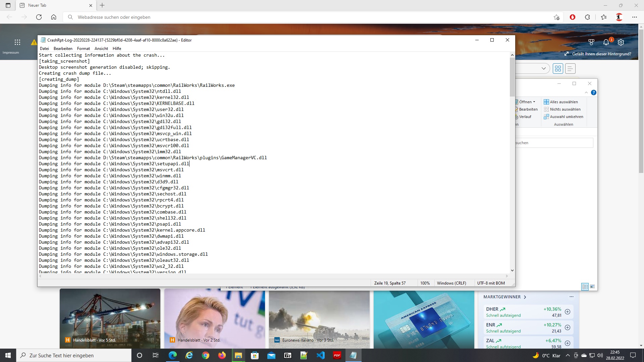Click the reload page button

click(x=39, y=17)
